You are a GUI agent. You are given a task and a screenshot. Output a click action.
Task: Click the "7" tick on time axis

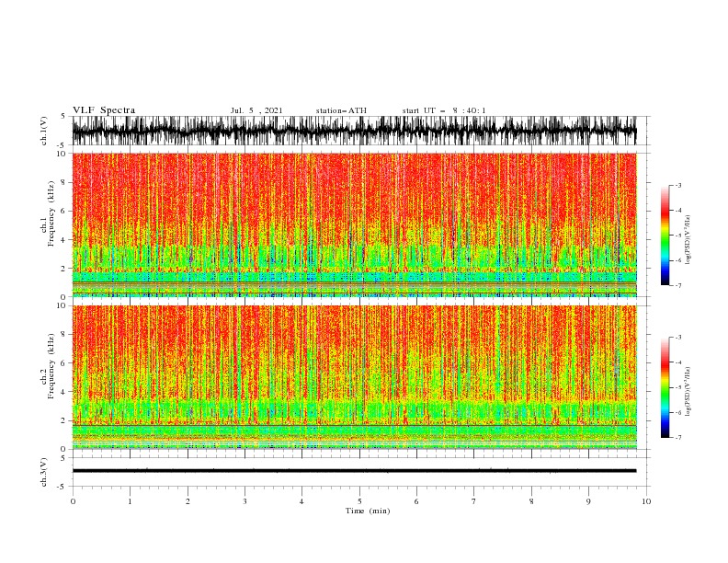474,501
